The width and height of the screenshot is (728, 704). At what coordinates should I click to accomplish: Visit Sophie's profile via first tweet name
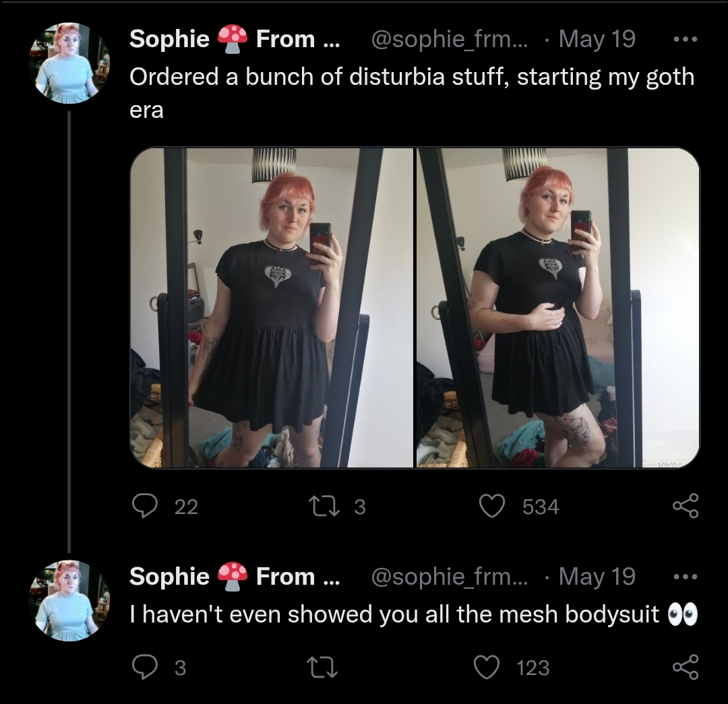pyautogui.click(x=235, y=38)
